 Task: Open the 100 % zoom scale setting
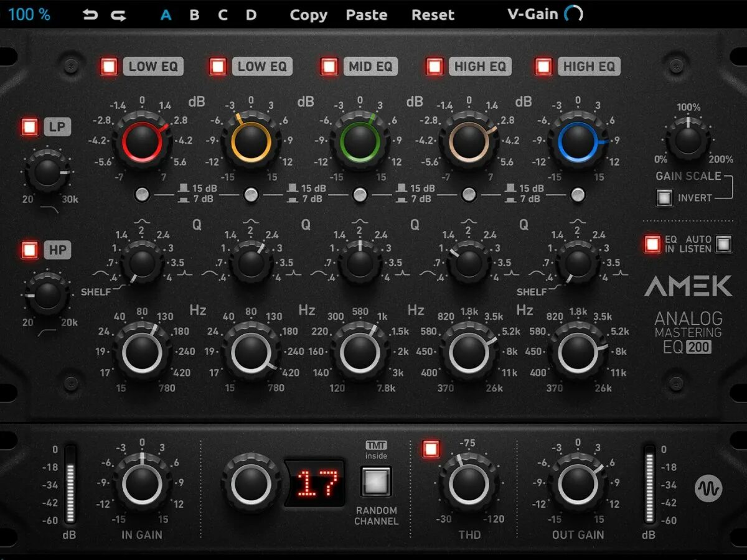(29, 14)
